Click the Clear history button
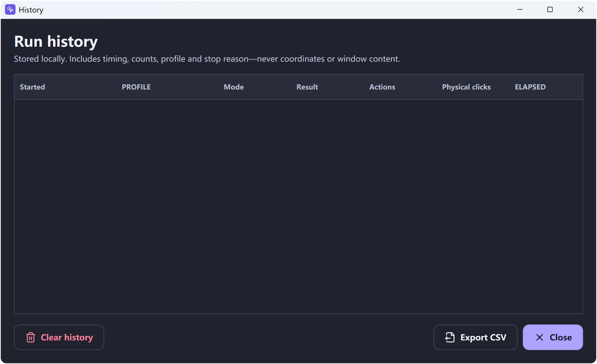The width and height of the screenshot is (597, 364). pyautogui.click(x=59, y=337)
